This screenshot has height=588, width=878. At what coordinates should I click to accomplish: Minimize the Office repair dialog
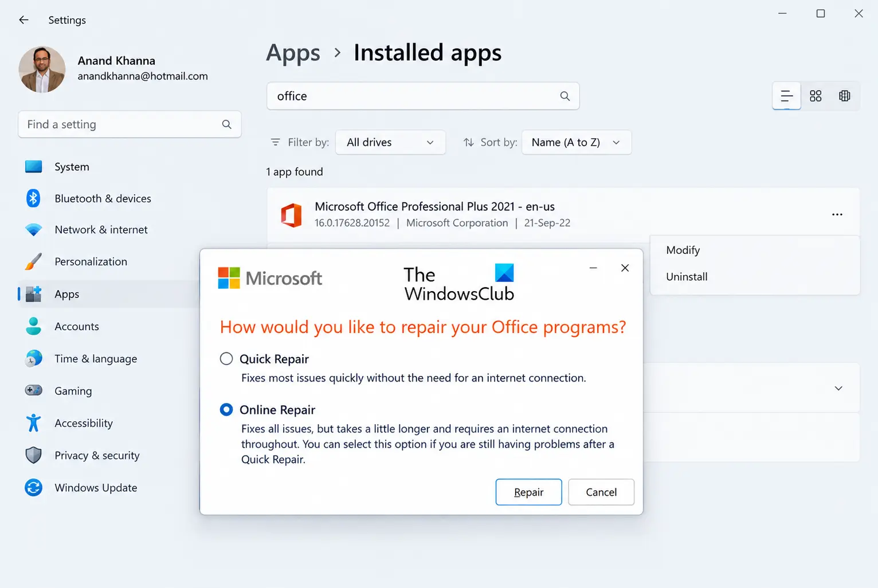pyautogui.click(x=593, y=268)
